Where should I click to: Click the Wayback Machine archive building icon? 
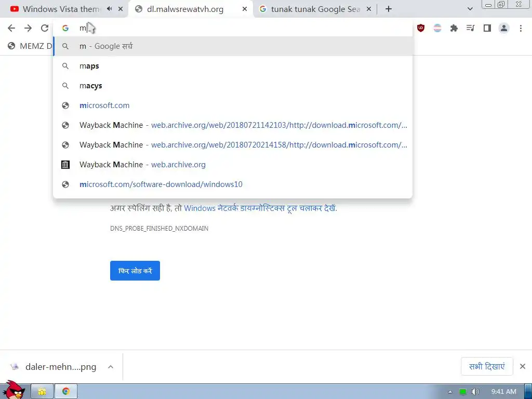click(x=65, y=165)
